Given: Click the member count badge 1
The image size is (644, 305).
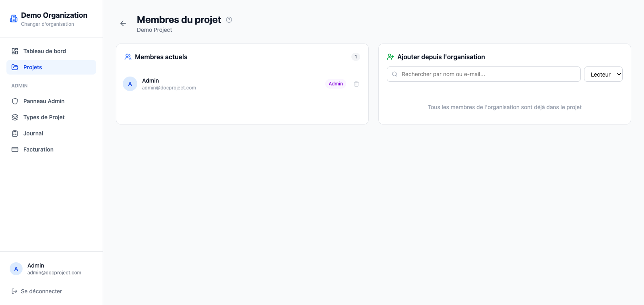Looking at the screenshot, I should point(356,57).
